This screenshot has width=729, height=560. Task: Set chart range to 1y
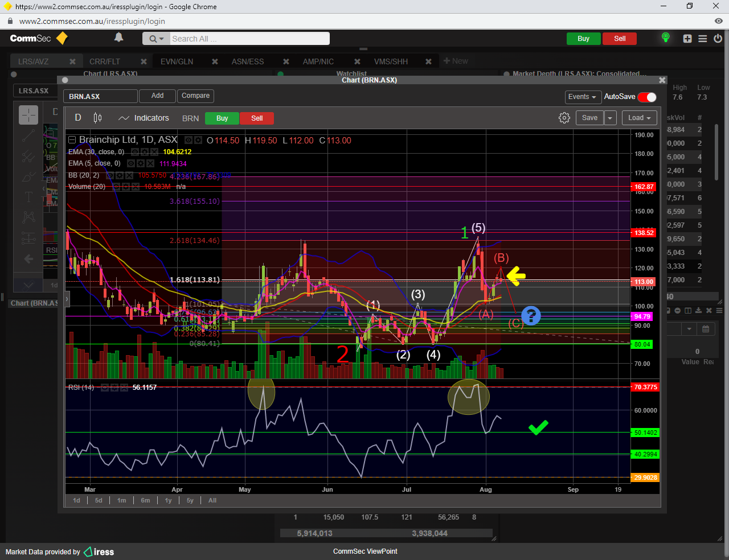168,500
